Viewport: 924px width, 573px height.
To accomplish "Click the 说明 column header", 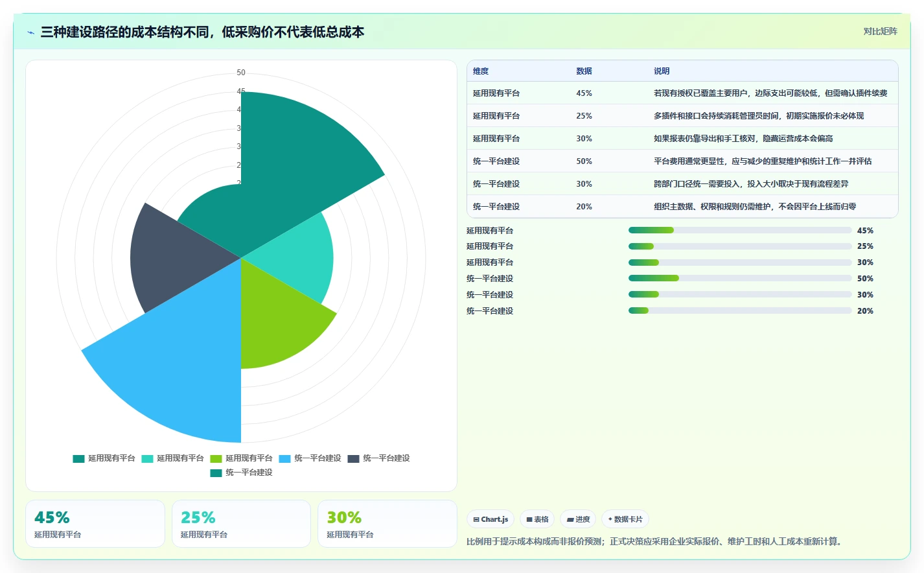I will (662, 71).
